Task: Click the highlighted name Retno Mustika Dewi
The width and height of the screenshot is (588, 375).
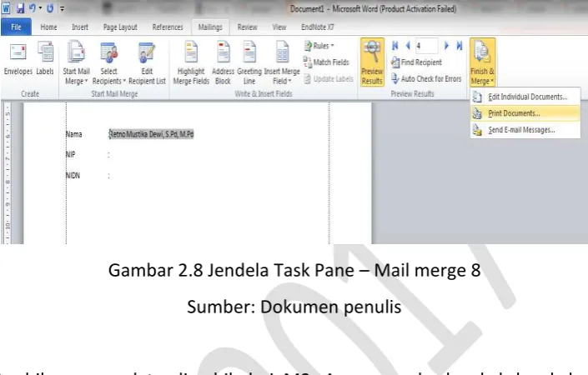Action: [x=151, y=134]
